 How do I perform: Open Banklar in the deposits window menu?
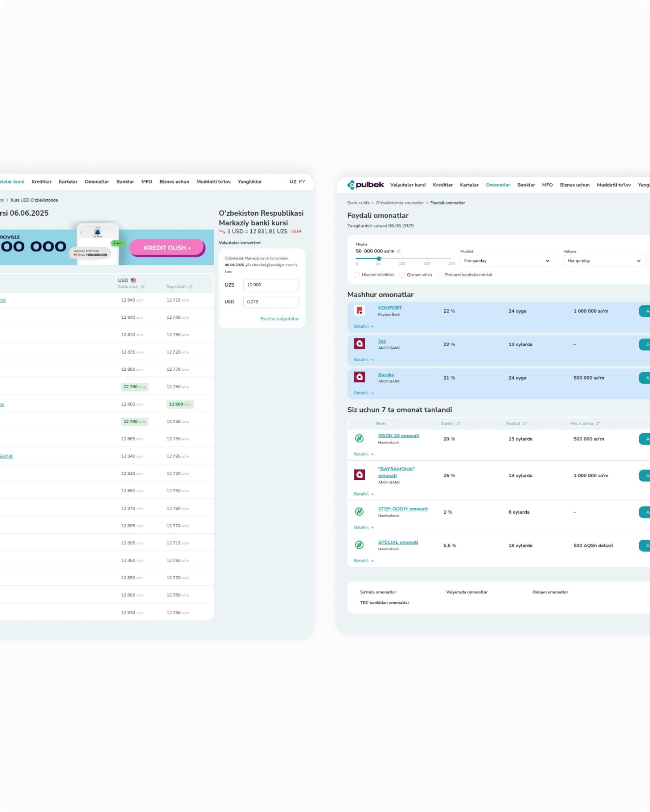coord(526,185)
